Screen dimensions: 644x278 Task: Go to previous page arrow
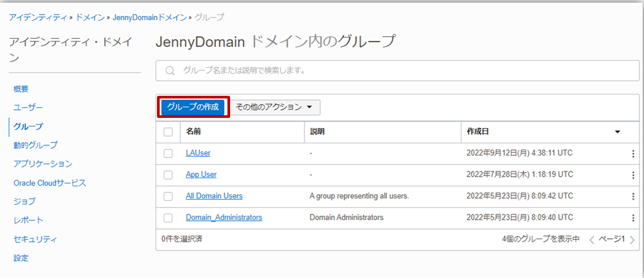(x=592, y=239)
